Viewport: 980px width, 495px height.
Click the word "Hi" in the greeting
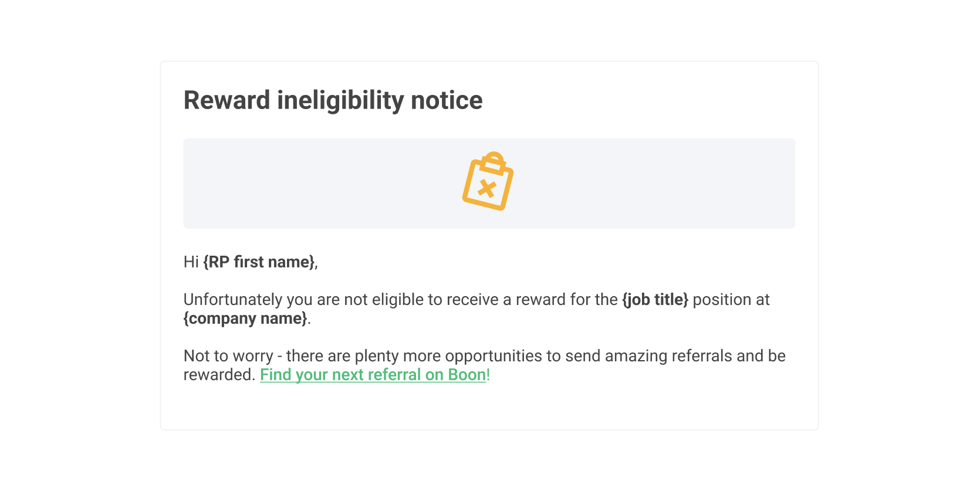[191, 262]
